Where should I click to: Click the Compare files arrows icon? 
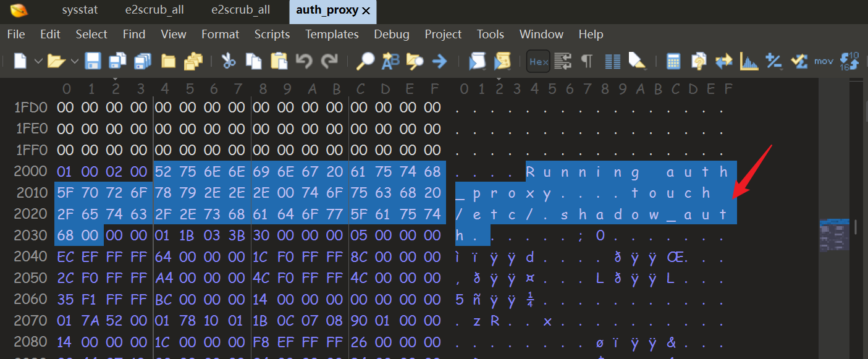coord(723,61)
